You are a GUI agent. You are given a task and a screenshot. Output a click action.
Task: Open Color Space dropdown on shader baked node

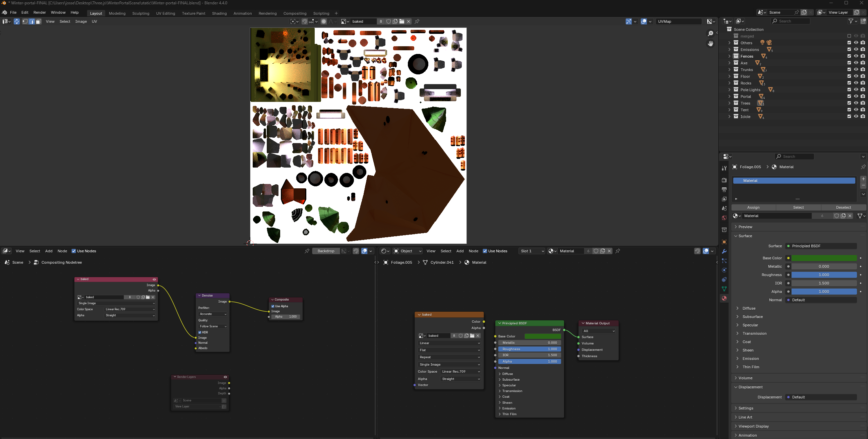(460, 372)
